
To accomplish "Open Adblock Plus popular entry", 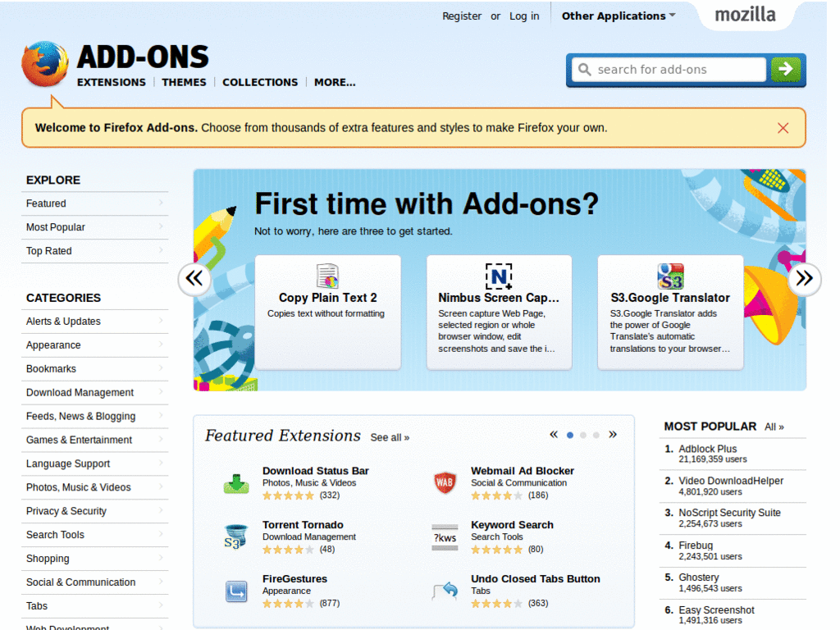I will [707, 449].
